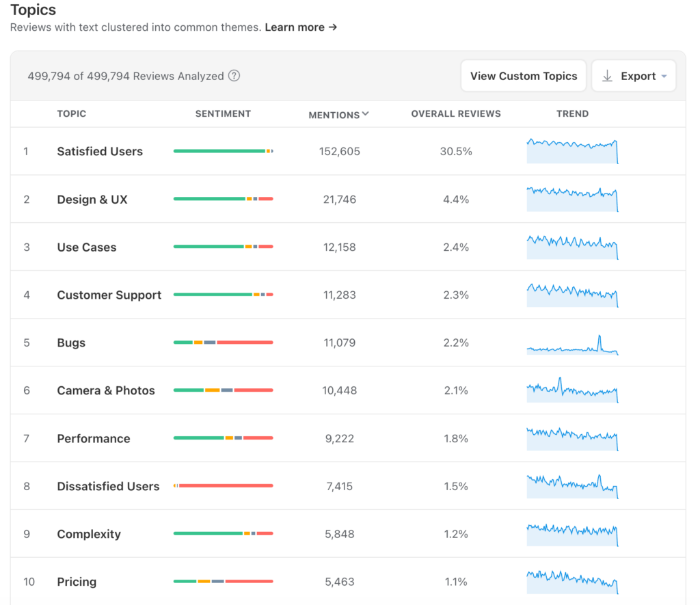The width and height of the screenshot is (700, 605).
Task: Select the Complexity topic name
Action: coord(89,535)
